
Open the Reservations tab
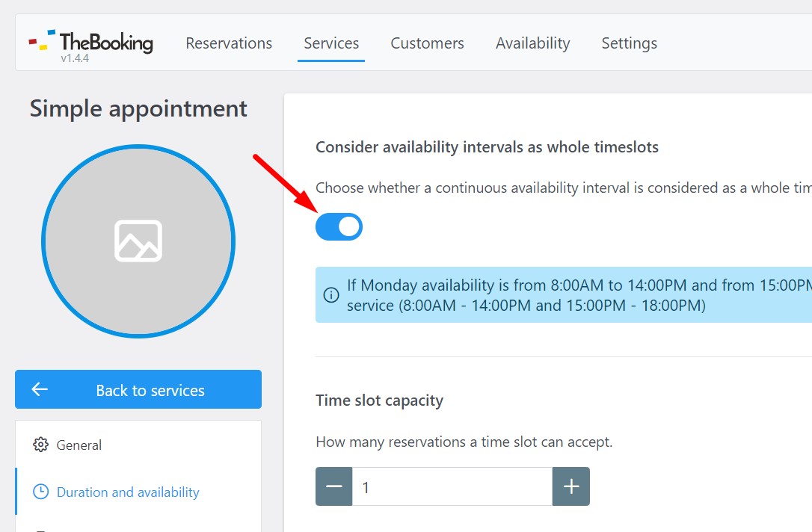coord(229,43)
